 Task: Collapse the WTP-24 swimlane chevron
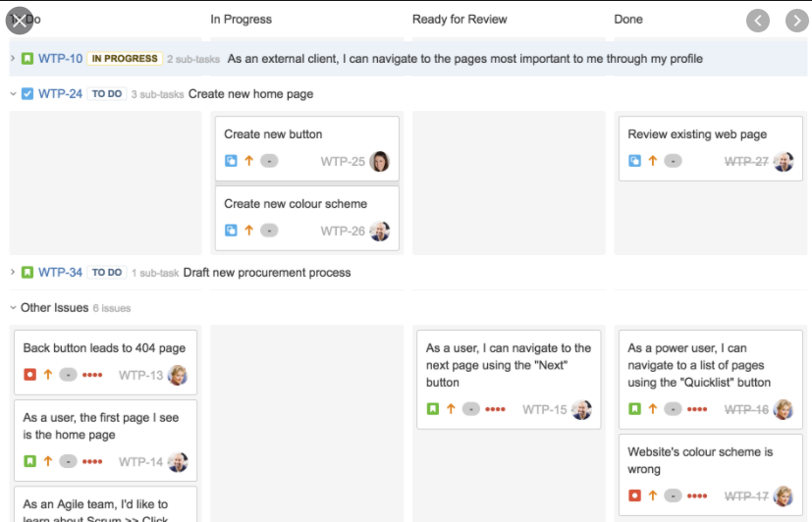pyautogui.click(x=13, y=94)
